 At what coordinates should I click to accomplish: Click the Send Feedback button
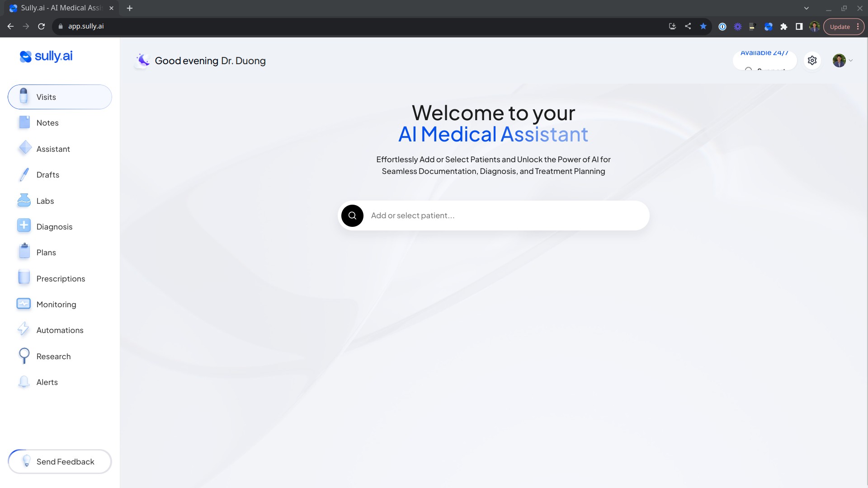click(x=60, y=461)
